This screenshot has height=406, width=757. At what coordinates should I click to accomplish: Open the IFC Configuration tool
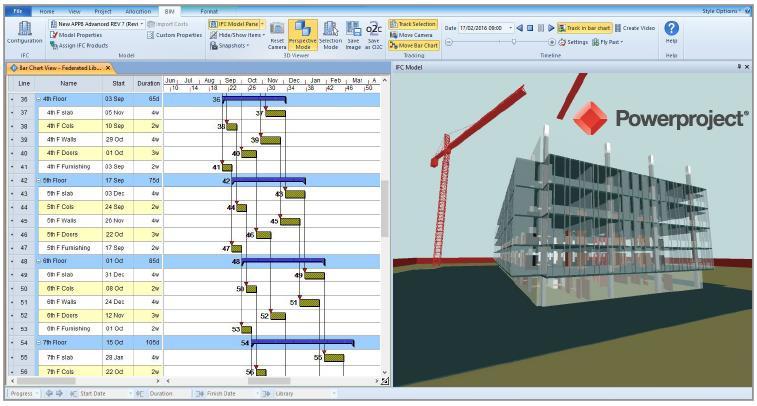click(25, 33)
